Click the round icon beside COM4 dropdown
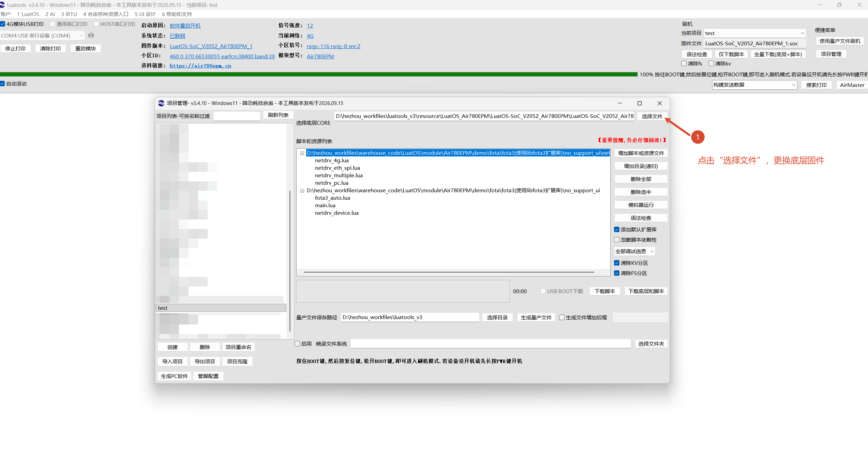The width and height of the screenshot is (868, 468). [91, 35]
